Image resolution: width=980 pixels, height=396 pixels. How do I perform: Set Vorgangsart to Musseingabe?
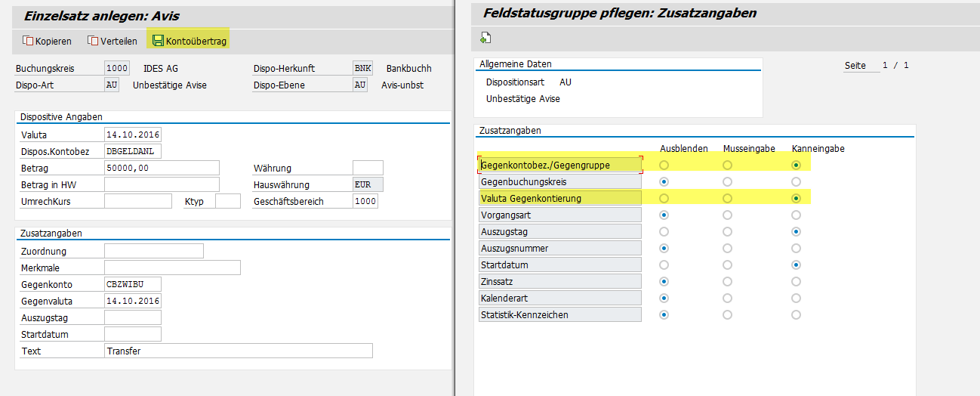tap(727, 215)
